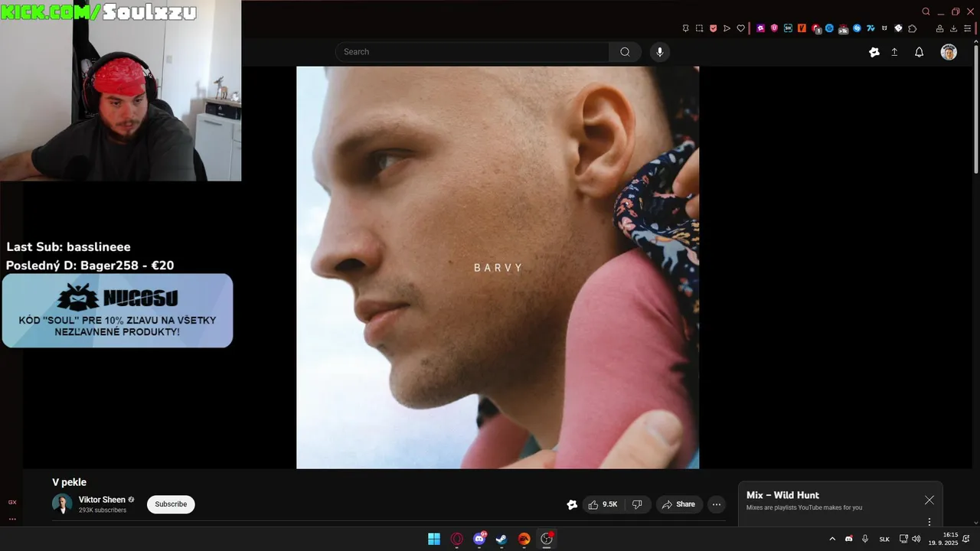Click the heart bookmark icon
Viewport: 980px width, 551px height.
pos(740,28)
